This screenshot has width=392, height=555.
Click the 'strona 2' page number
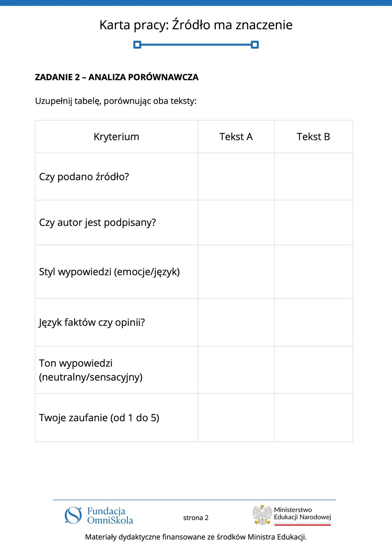click(196, 518)
